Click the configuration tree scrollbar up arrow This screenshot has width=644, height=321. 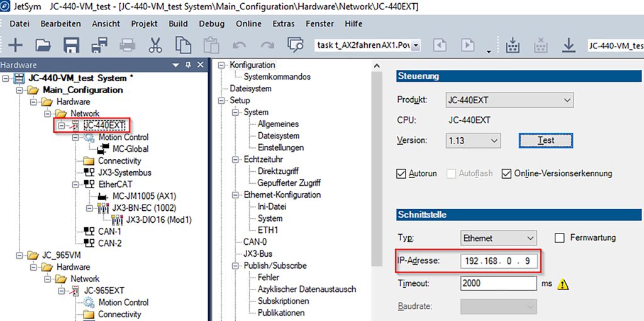(x=378, y=65)
